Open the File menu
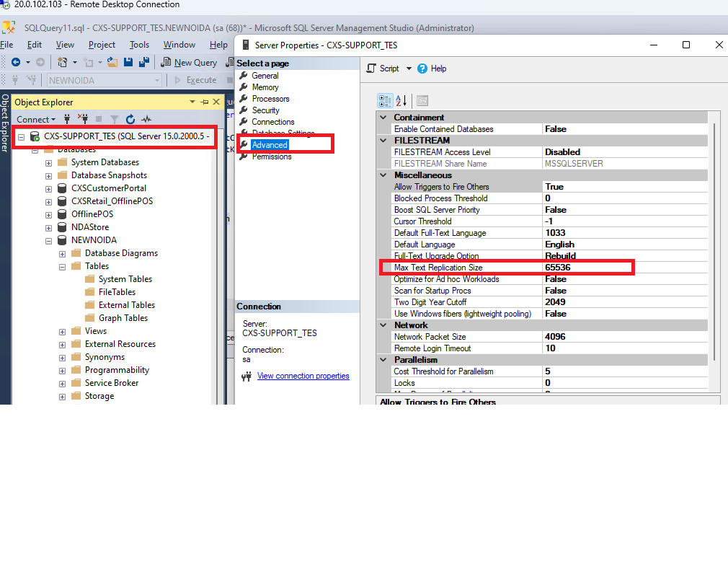The width and height of the screenshot is (728, 577). pyautogui.click(x=6, y=45)
